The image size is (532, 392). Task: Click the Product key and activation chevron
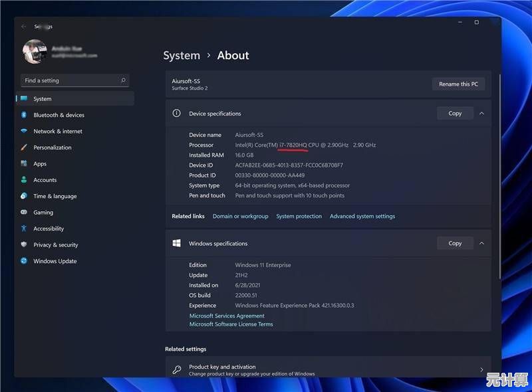(x=481, y=369)
